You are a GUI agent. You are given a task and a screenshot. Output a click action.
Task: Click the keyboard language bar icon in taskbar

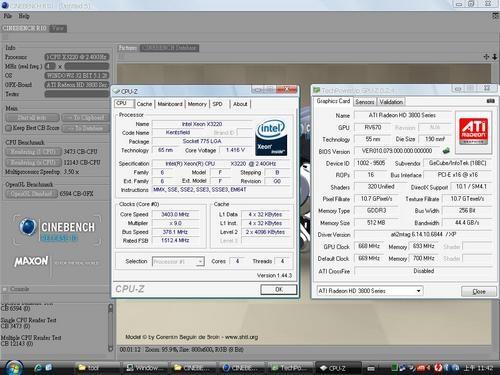[x=371, y=368]
